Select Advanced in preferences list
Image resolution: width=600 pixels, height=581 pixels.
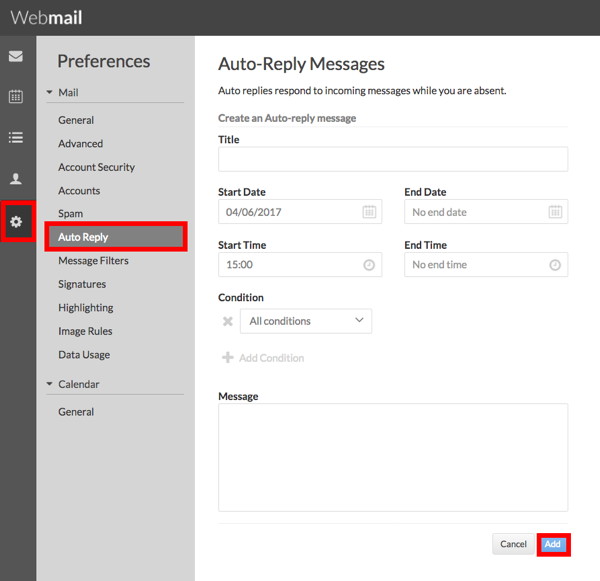tap(80, 144)
